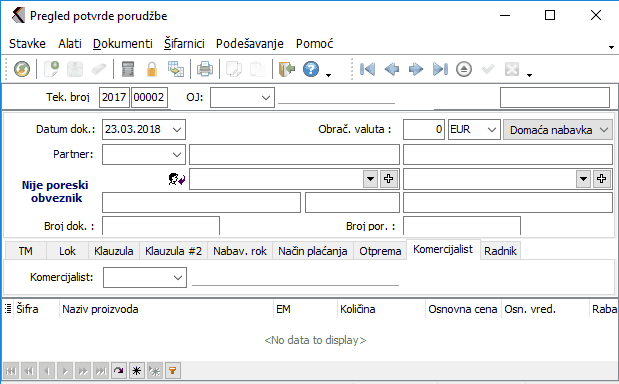Screen dimensions: 619x384
Task: Select the Komercijalist tab
Action: (443, 249)
